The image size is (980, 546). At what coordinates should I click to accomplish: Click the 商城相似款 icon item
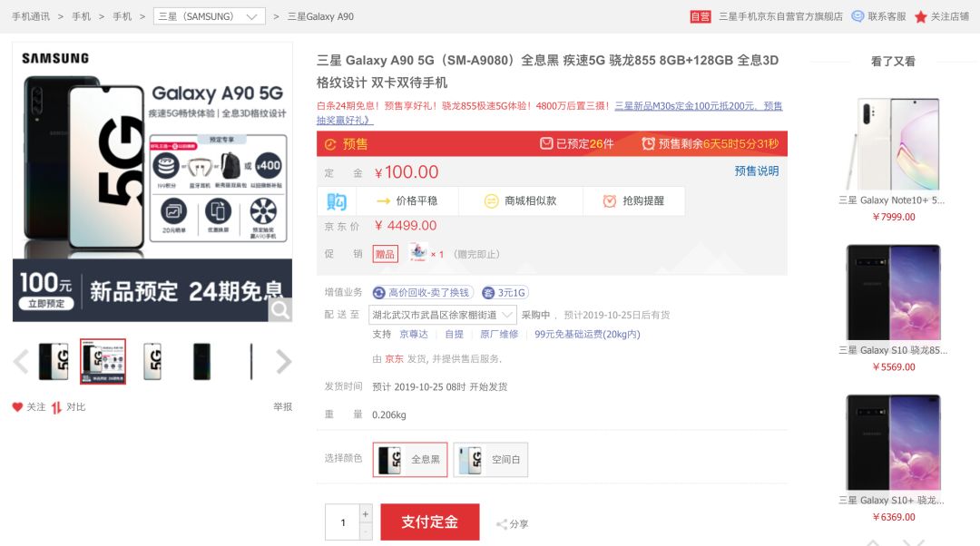[520, 200]
